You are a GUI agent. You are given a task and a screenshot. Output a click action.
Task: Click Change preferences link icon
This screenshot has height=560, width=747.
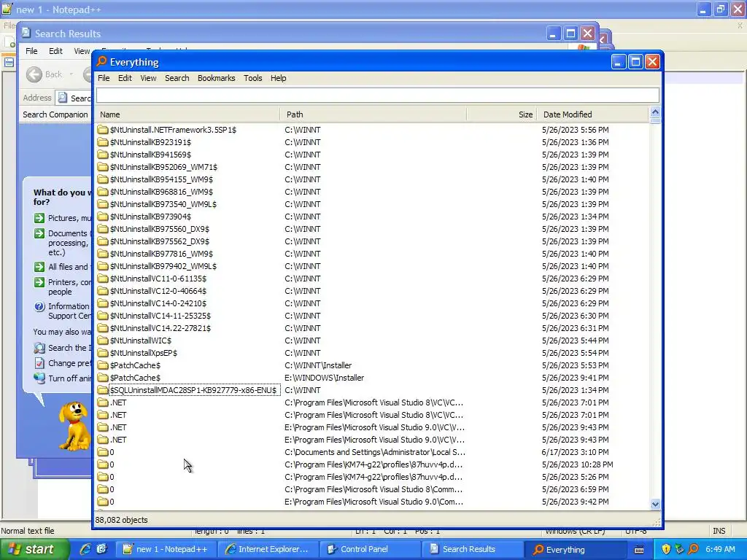[39, 363]
